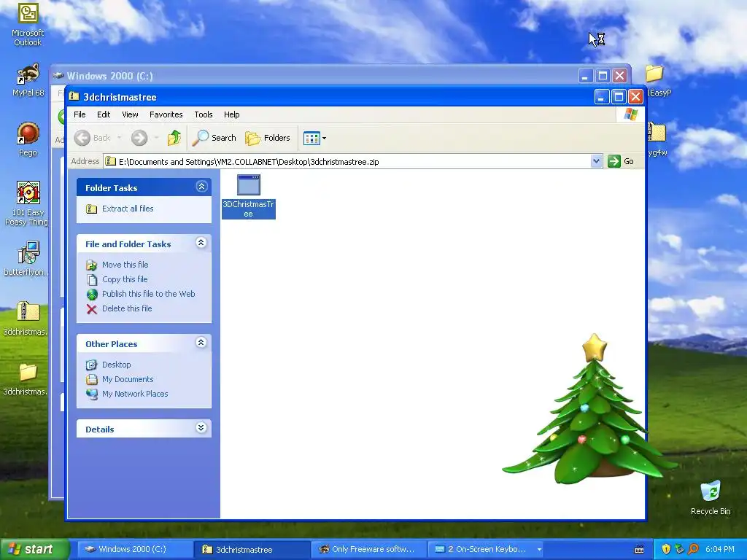Viewport: 747px width, 560px height.
Task: Switch to Only Freeware software taskbar button
Action: click(x=368, y=550)
